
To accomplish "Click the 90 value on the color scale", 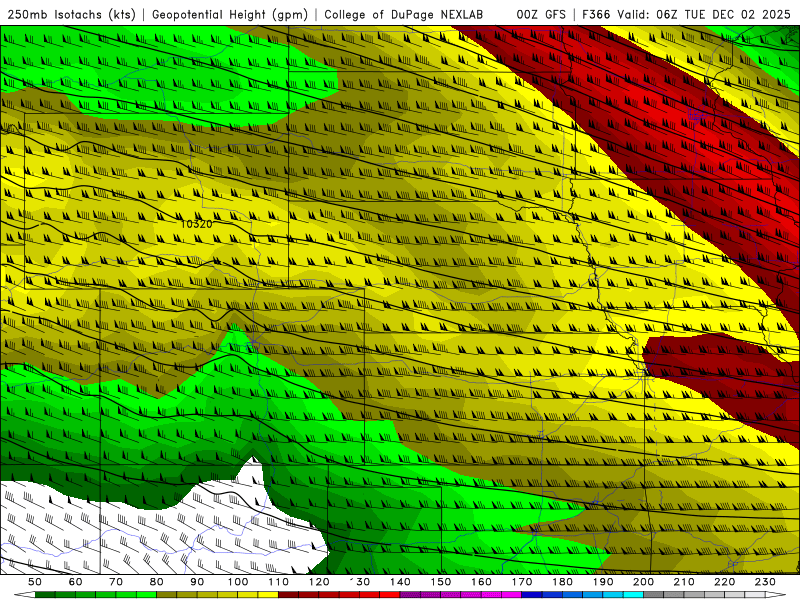I will (x=197, y=582).
